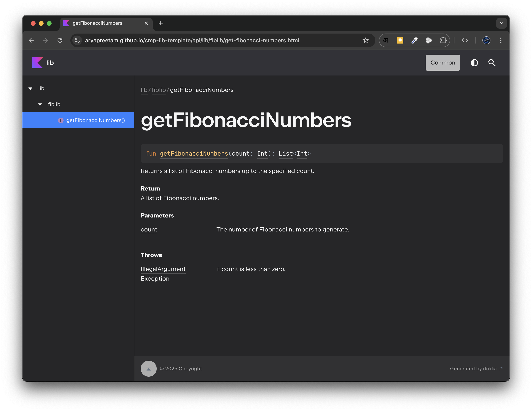The width and height of the screenshot is (532, 411).
Task: Click the eyedropper extension icon
Action: point(415,40)
